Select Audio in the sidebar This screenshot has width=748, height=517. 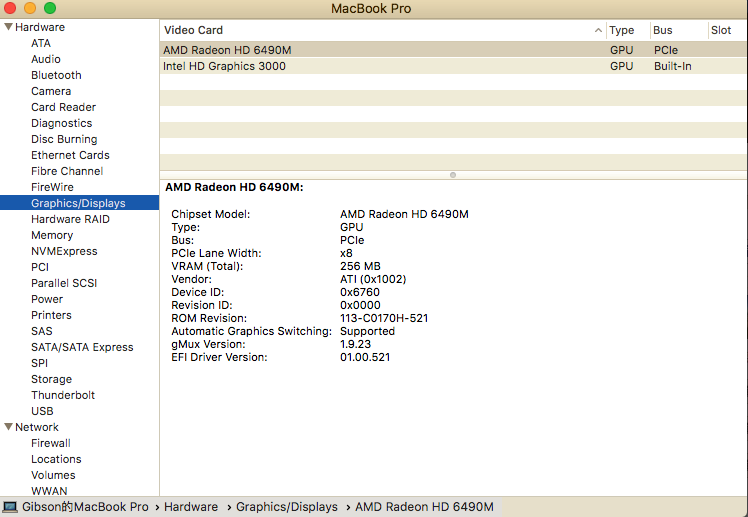46,59
